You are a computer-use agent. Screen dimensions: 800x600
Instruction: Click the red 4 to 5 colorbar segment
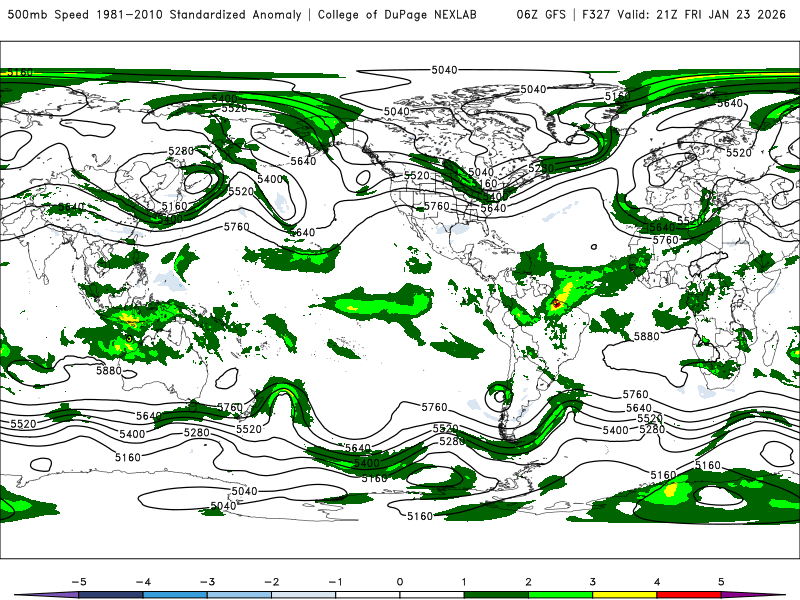[x=689, y=595]
